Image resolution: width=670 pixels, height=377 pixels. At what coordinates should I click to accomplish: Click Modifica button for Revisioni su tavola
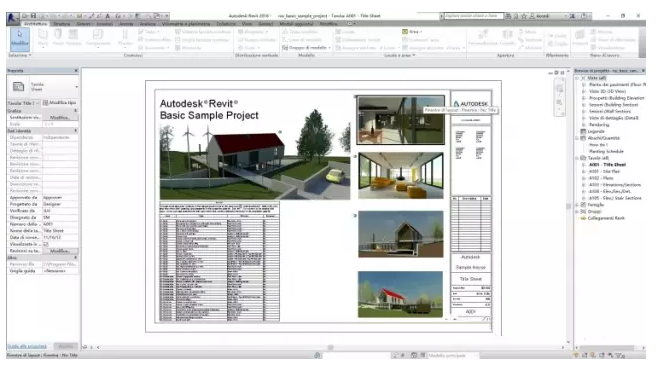pos(60,251)
